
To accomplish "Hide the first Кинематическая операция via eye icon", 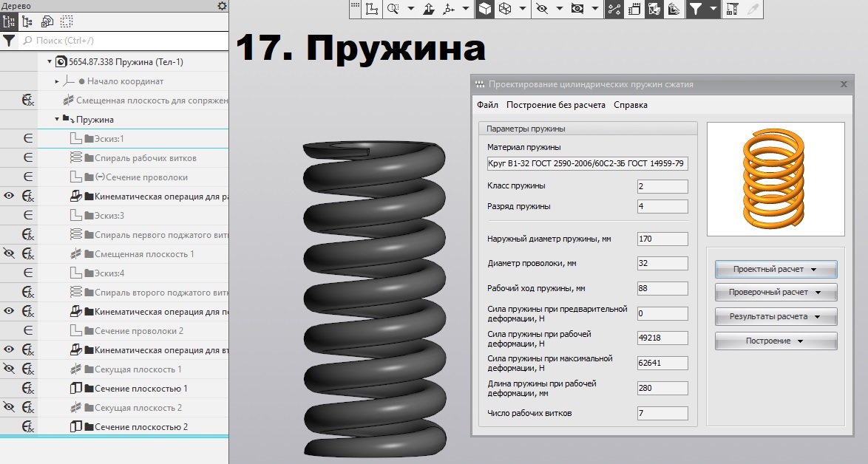I will coord(9,197).
